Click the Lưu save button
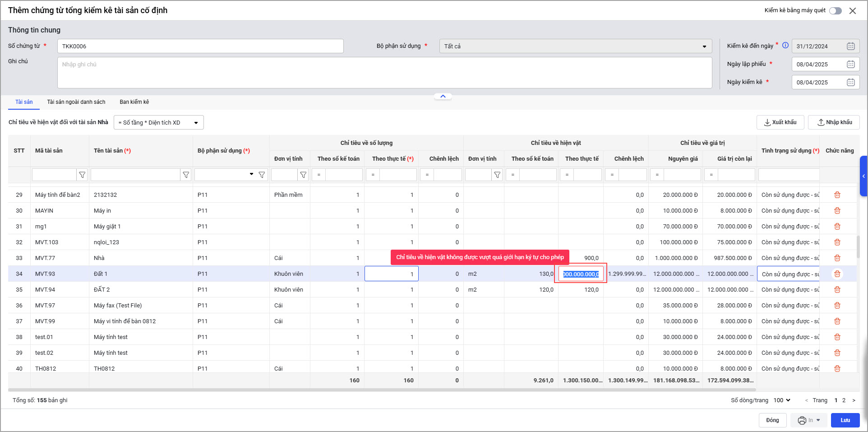Screen dimensions: 868x432 point(845,420)
